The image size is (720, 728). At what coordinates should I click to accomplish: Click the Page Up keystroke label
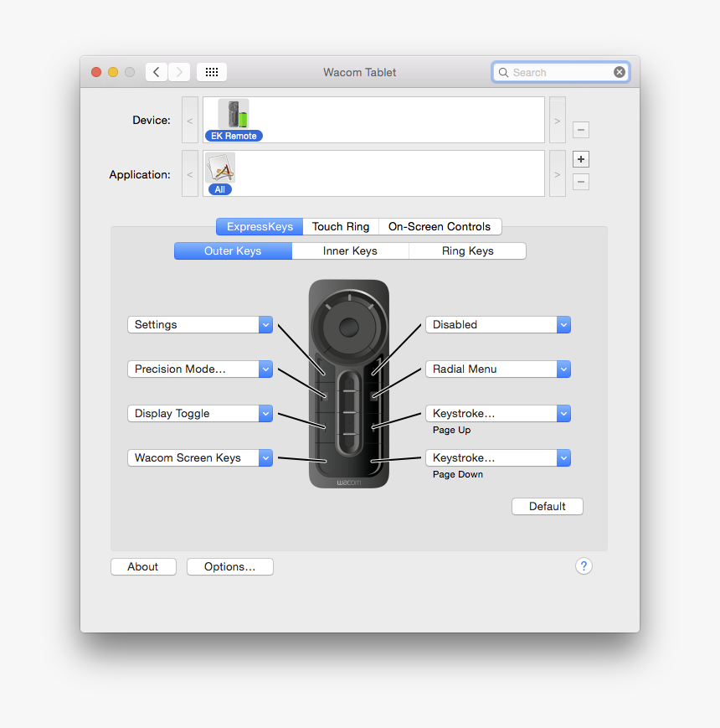point(452,430)
